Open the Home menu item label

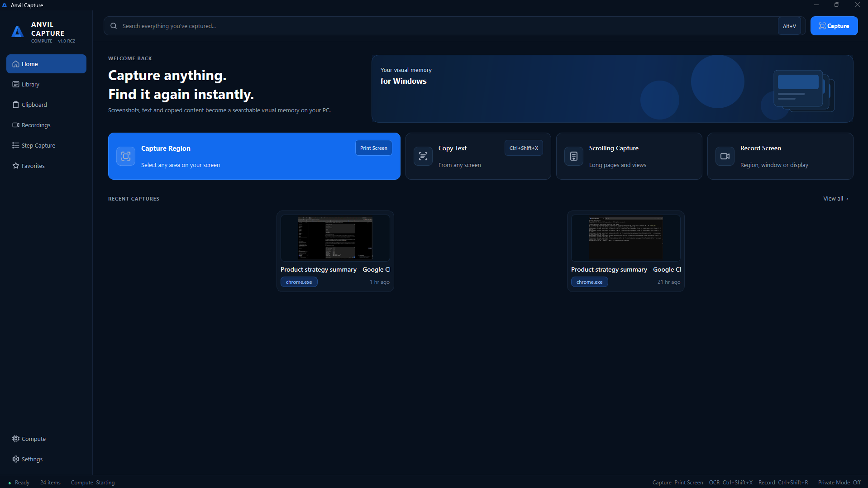(x=30, y=64)
